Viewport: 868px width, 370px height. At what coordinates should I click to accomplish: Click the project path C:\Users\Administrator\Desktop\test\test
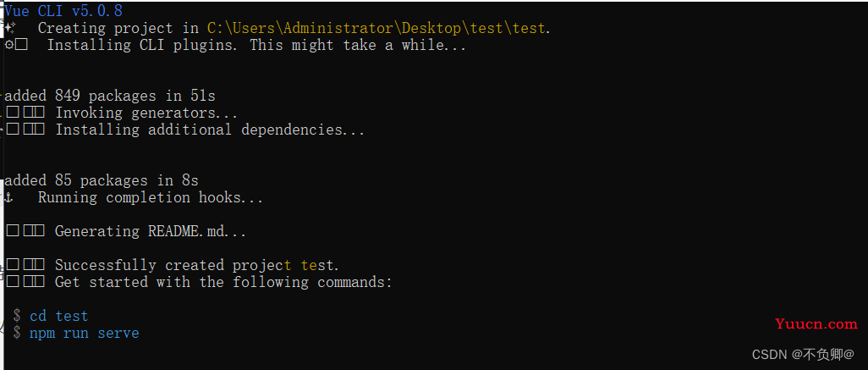click(x=376, y=28)
